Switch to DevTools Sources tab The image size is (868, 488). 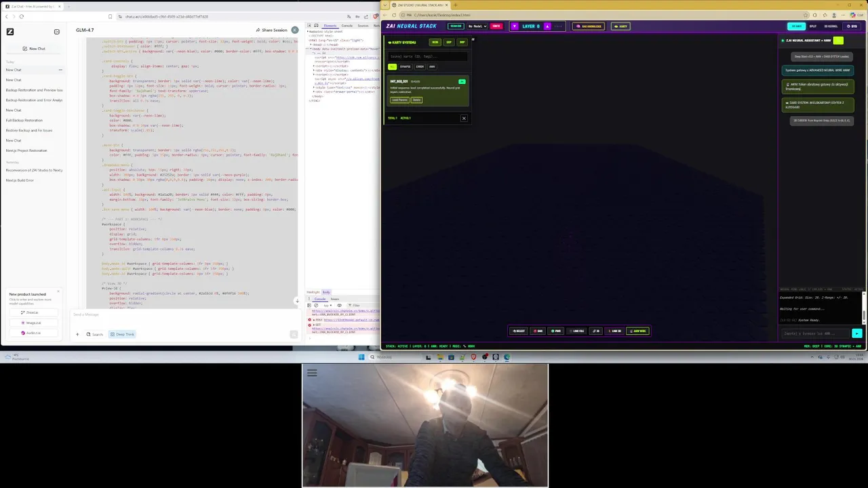click(x=363, y=26)
